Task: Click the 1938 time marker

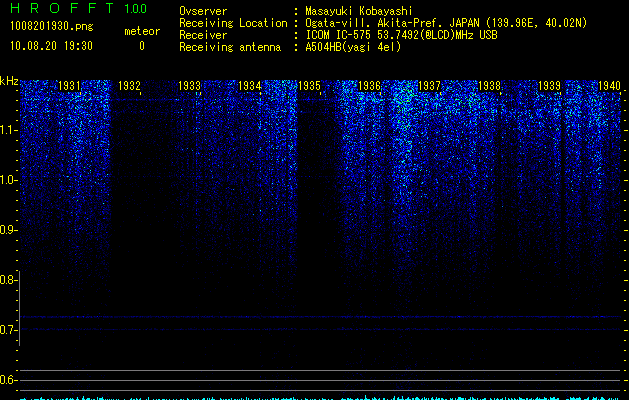Action: (489, 86)
